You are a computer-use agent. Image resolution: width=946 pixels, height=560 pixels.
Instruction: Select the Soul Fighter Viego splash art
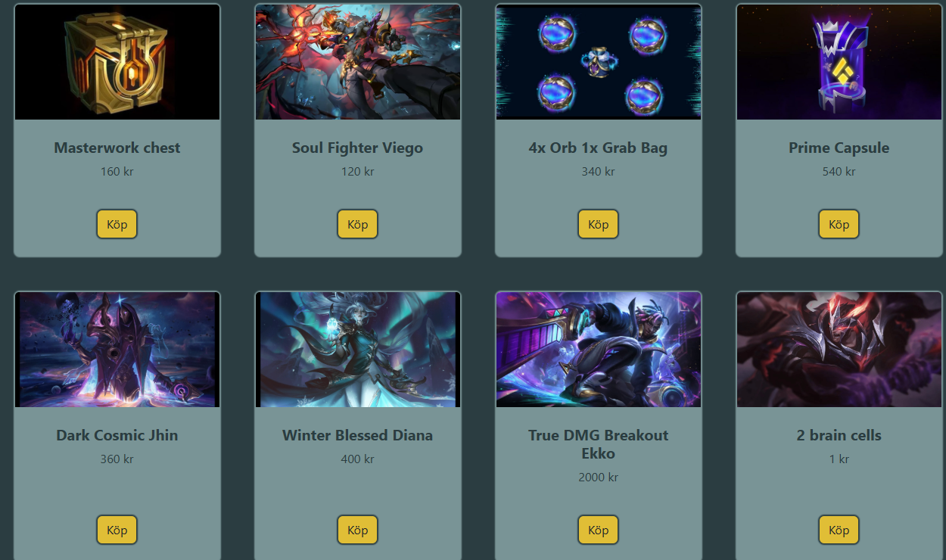click(358, 62)
